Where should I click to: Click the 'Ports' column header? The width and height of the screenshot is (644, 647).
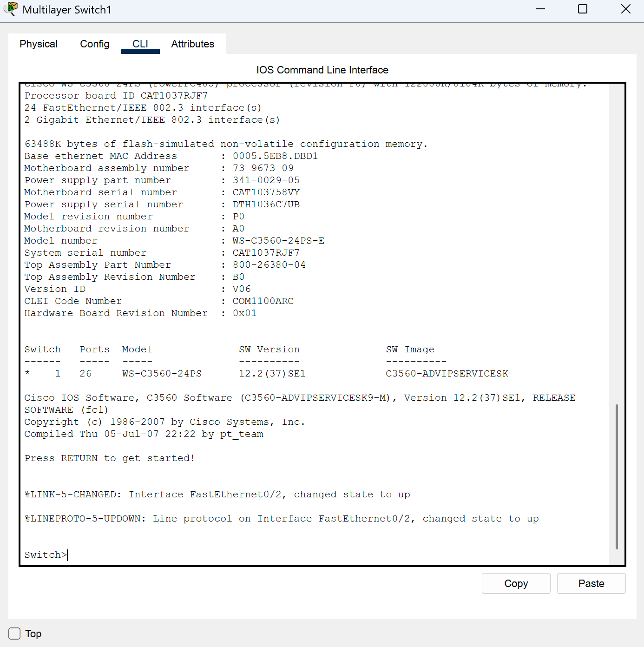[94, 350]
